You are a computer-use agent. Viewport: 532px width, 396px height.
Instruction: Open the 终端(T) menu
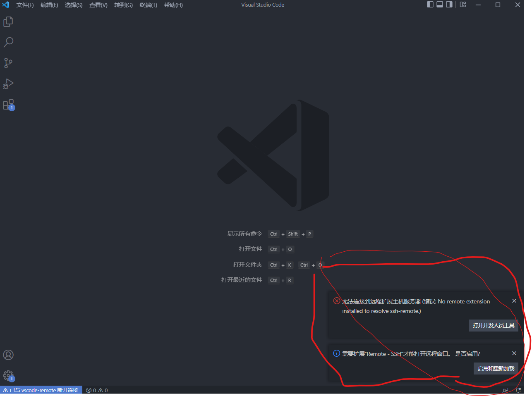tap(148, 5)
